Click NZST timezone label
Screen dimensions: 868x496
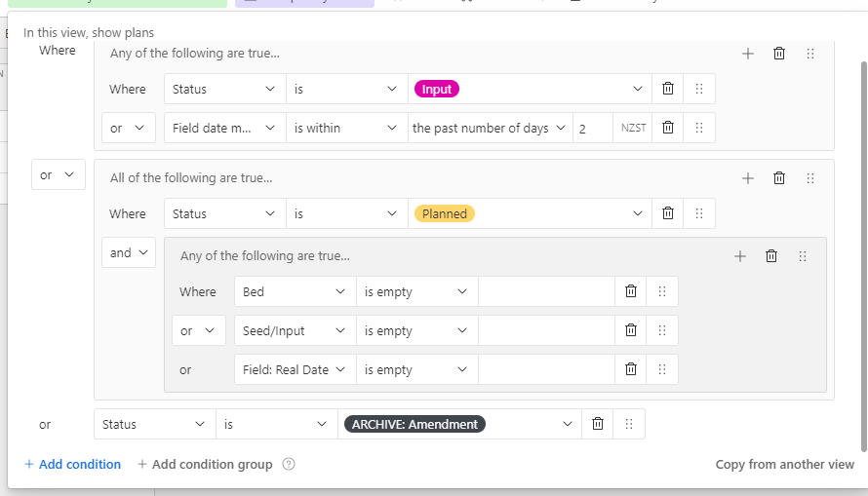pyautogui.click(x=633, y=128)
